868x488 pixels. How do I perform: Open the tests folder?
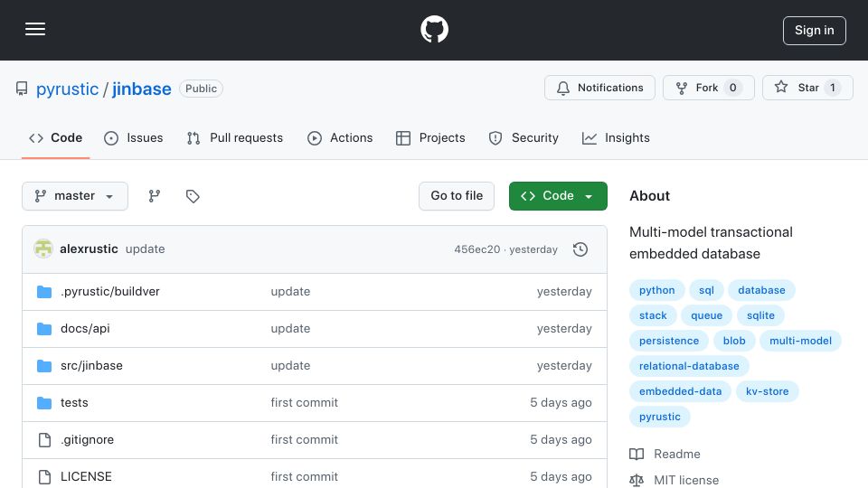pyautogui.click(x=74, y=403)
